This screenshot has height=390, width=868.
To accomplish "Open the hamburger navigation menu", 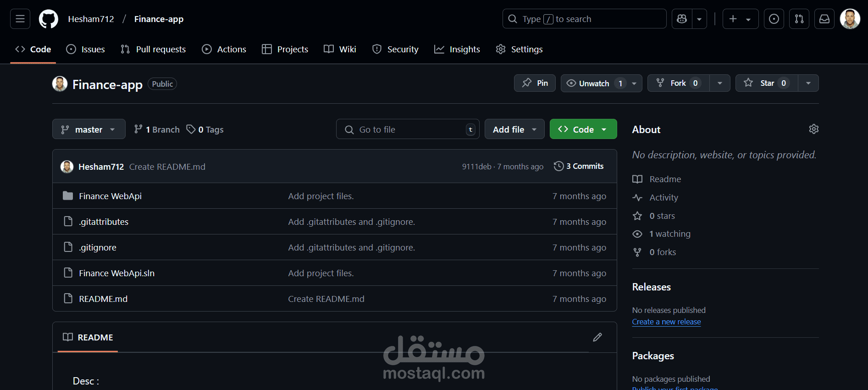I will [x=20, y=19].
